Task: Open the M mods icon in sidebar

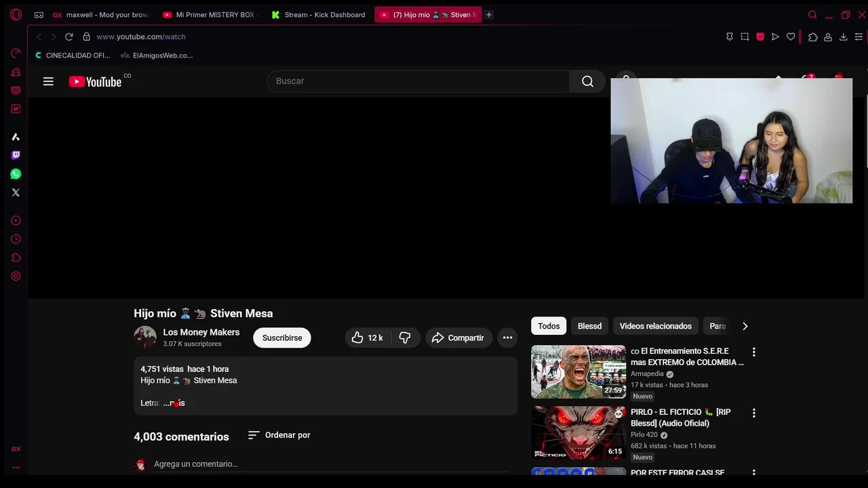Action: tap(16, 108)
